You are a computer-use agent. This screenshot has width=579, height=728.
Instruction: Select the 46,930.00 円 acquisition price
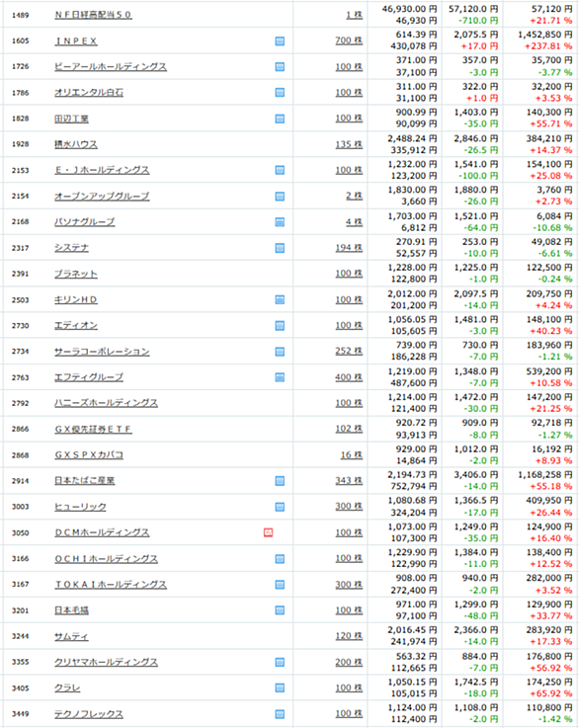[x=409, y=9]
